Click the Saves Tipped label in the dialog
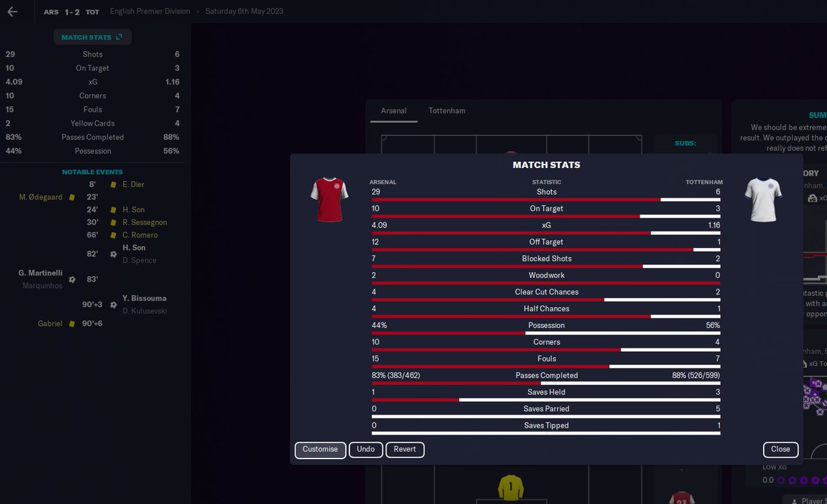827x504 pixels. pos(546,426)
